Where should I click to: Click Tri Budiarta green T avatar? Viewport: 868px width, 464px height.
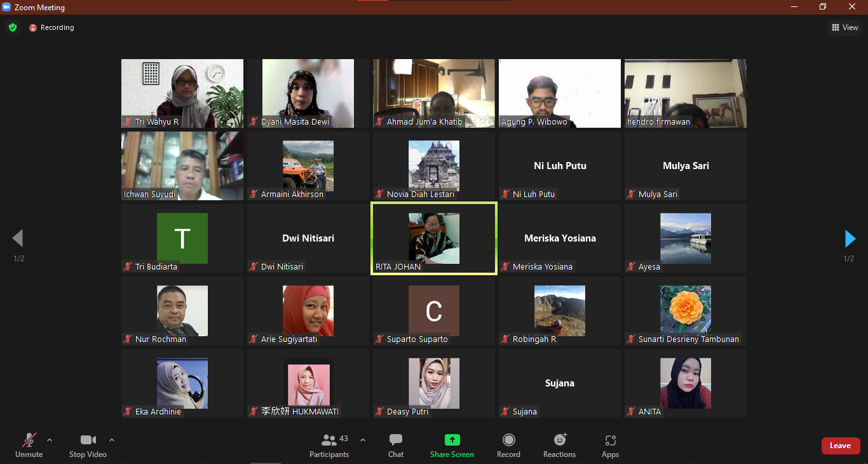coord(182,238)
